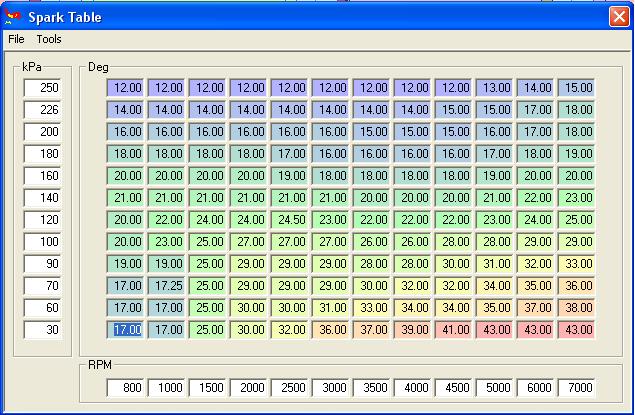The height and width of the screenshot is (415, 635).
Task: Click the Spark Table title bar icon
Action: [13, 17]
